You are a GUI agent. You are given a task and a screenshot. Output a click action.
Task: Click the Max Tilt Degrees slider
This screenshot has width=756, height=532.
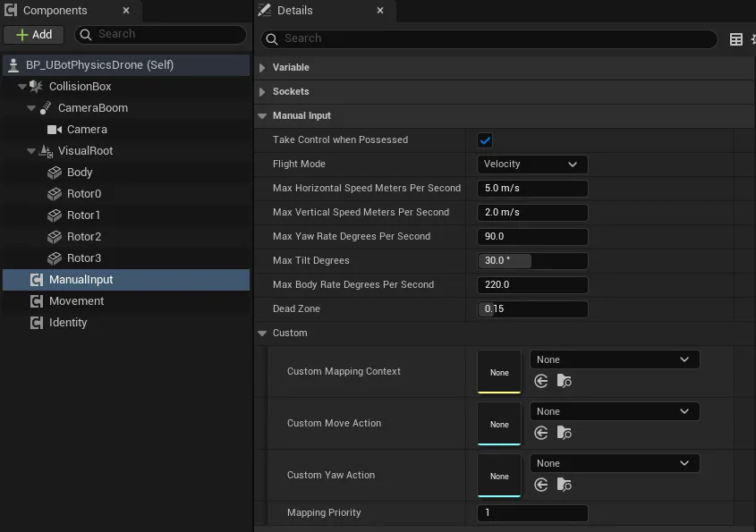point(532,261)
